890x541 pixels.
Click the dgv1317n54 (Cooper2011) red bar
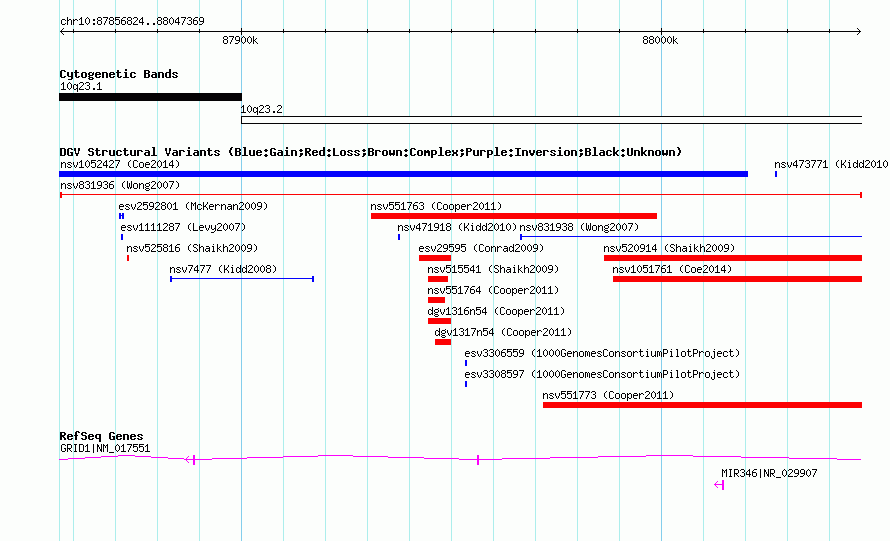pyautogui.click(x=443, y=342)
